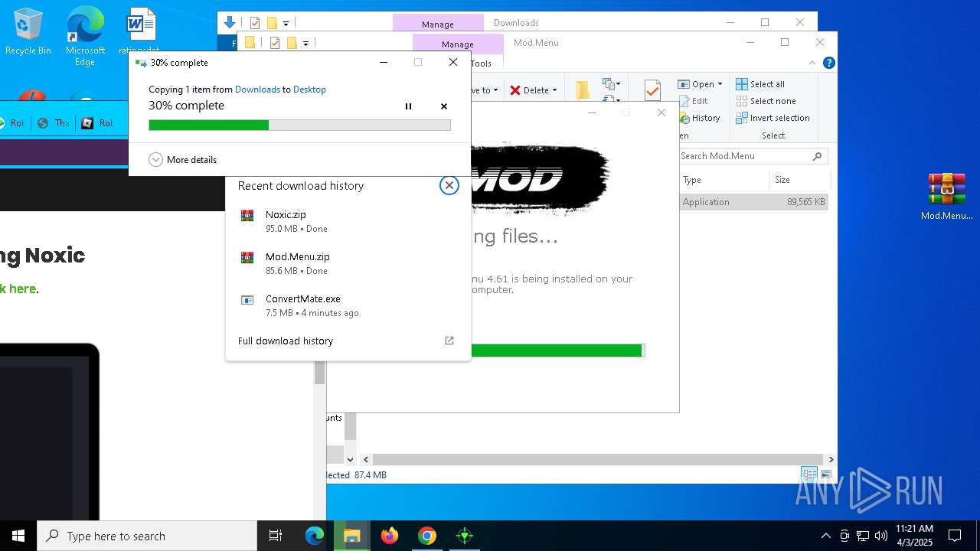Open the New item dropdown in ribbon

click(x=611, y=84)
